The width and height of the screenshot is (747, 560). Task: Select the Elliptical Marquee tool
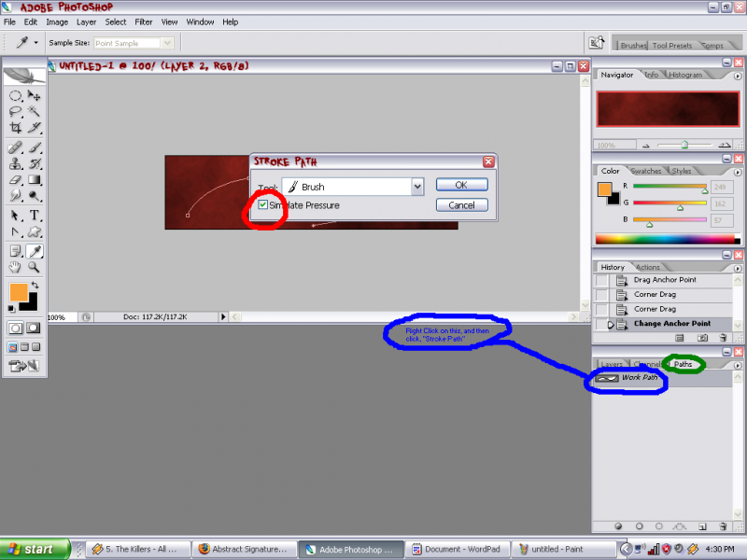pos(15,96)
